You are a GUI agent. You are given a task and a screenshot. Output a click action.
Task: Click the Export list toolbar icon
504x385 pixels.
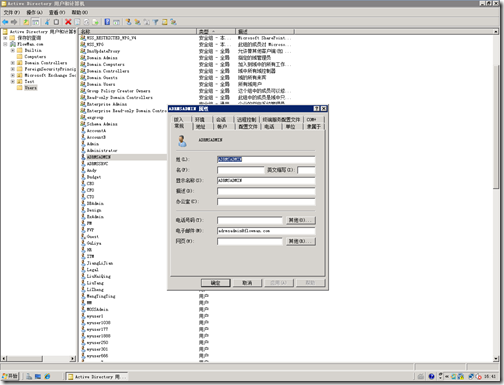point(95,22)
